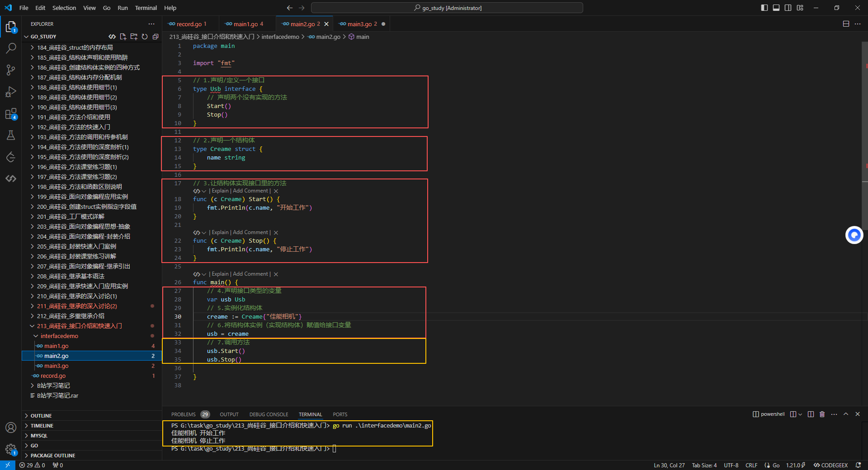Viewport: 868px width, 470px height.
Task: Toggle the secondary sidebar layout
Action: coord(788,8)
